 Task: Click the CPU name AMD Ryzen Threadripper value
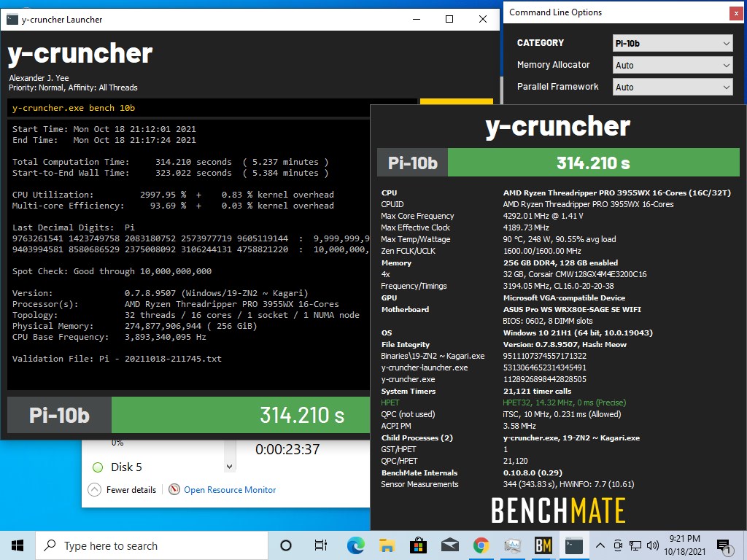(617, 192)
